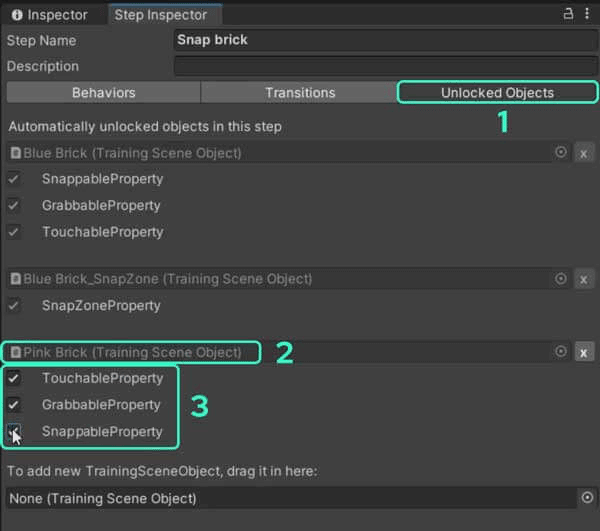Remove Pink Brick with its X button
This screenshot has height=531, width=600.
pyautogui.click(x=584, y=352)
